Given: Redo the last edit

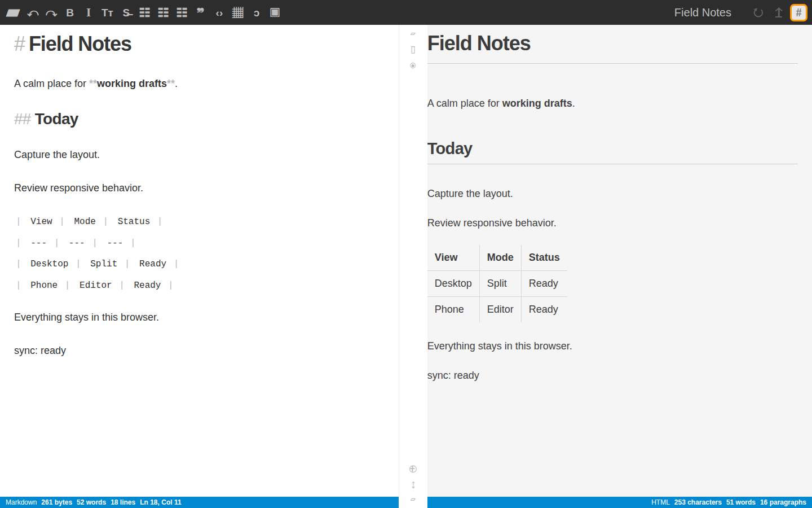Looking at the screenshot, I should click(51, 13).
